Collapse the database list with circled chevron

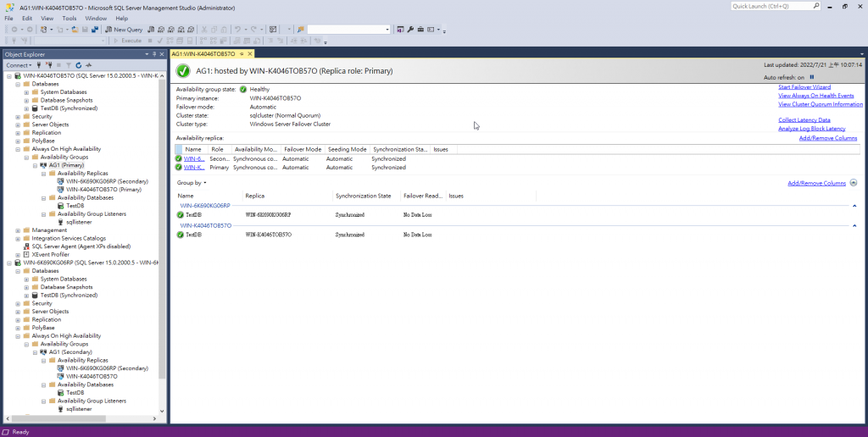click(853, 183)
